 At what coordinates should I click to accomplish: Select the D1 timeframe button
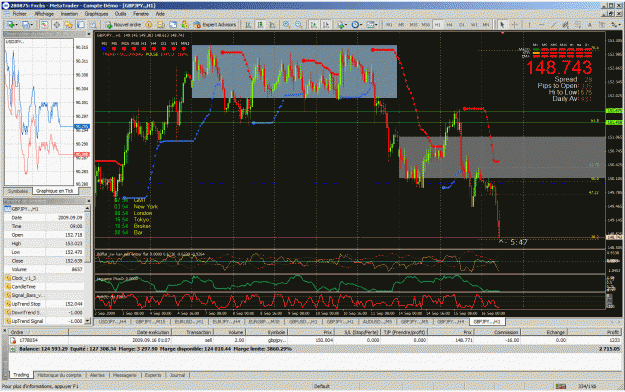(x=462, y=25)
